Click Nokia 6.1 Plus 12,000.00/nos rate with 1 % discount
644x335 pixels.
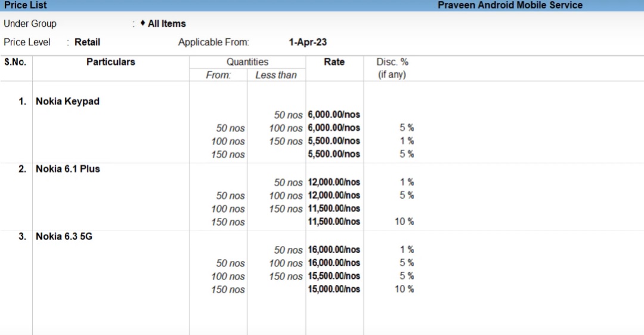pos(334,182)
